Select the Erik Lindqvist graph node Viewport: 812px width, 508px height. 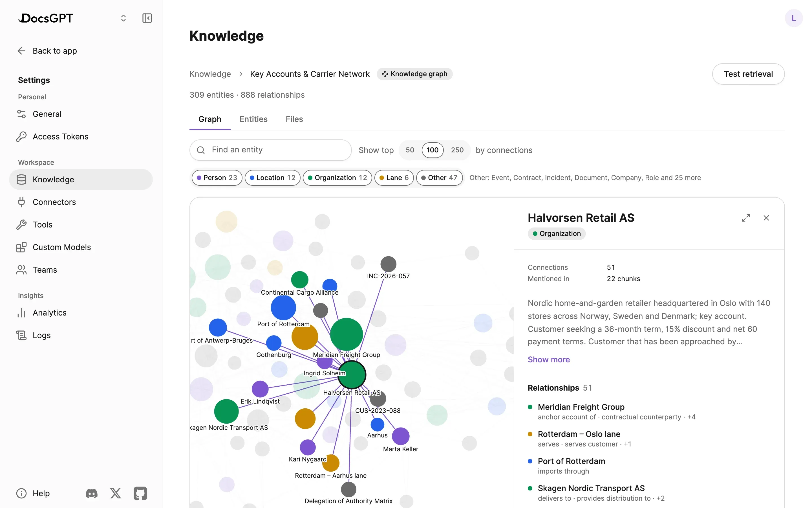[x=260, y=389]
